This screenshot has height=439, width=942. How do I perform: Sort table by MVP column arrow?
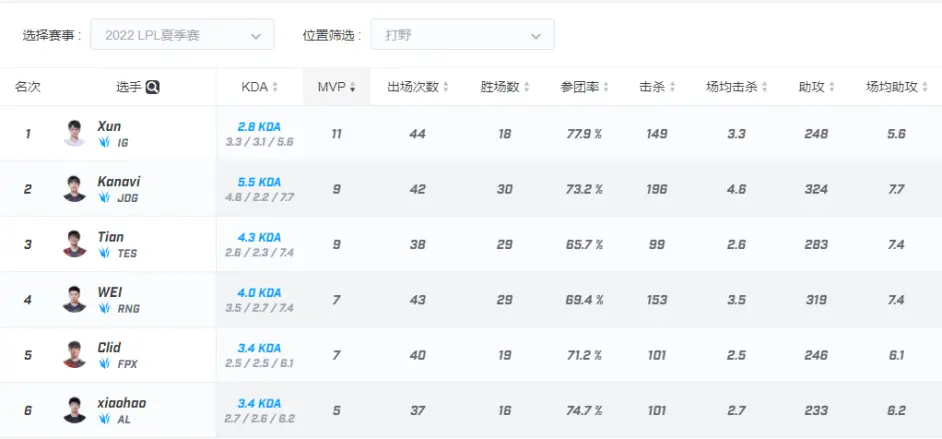pos(352,88)
